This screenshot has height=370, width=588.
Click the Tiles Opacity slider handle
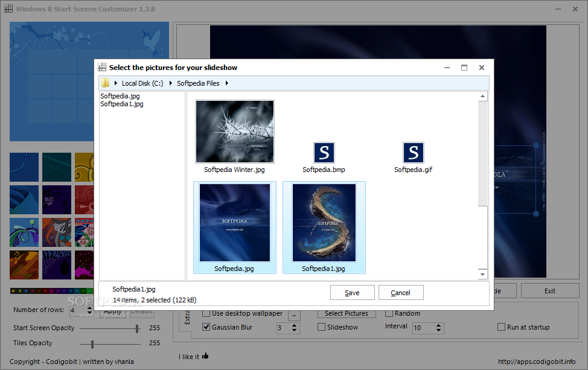tap(92, 344)
